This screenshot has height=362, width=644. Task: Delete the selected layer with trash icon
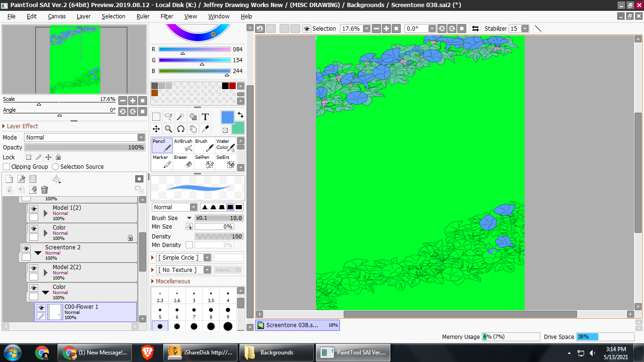(44, 189)
